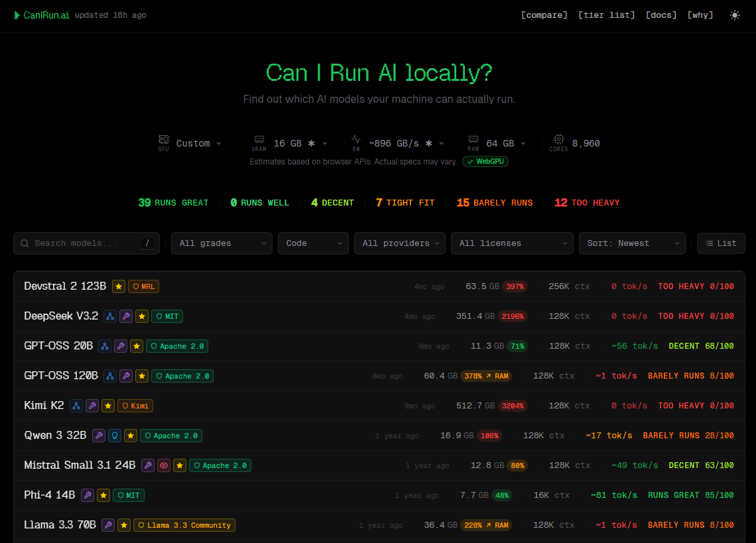The width and height of the screenshot is (756, 543).
Task: Click the 71% usage pill on GPT-OSS 20B
Action: click(x=517, y=346)
